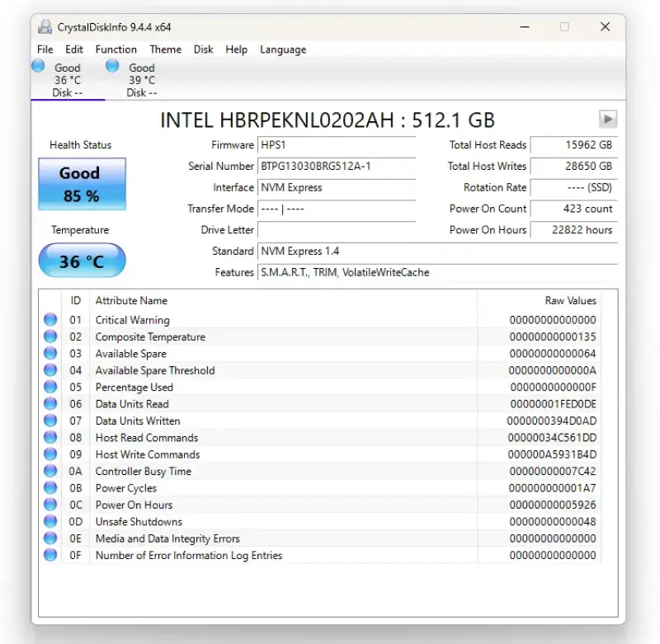Switch to the second disk tab showing 39 °C

[x=142, y=80]
